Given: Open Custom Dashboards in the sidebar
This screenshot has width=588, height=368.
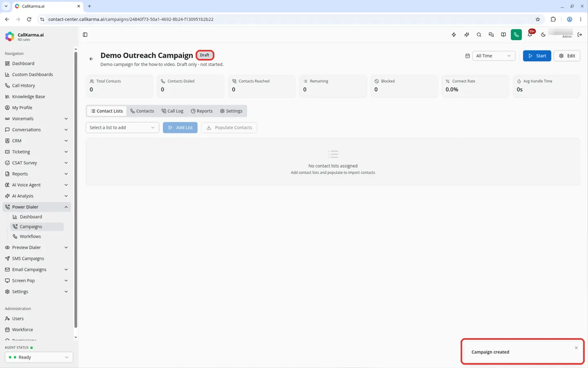Looking at the screenshot, I should (36, 74).
